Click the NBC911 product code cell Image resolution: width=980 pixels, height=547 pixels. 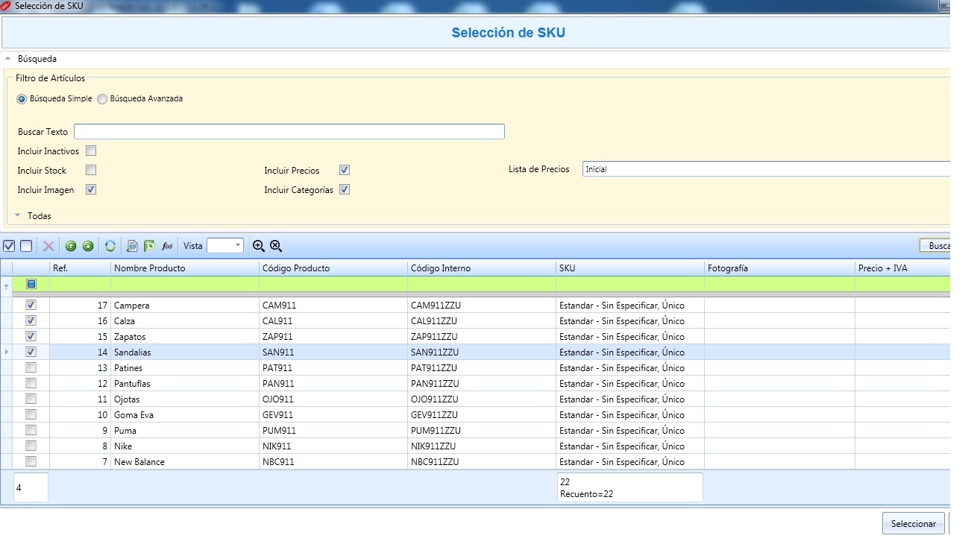[x=333, y=461]
